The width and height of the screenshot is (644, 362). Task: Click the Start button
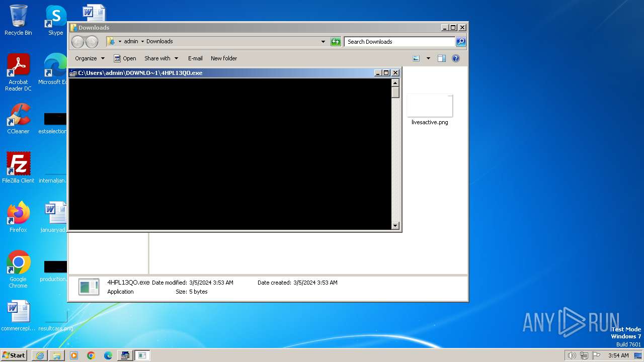pos(14,355)
